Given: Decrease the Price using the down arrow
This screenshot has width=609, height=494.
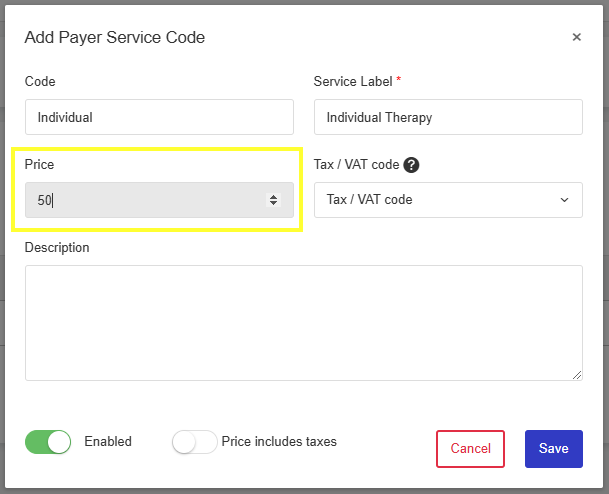Looking at the screenshot, I should pyautogui.click(x=273, y=203).
